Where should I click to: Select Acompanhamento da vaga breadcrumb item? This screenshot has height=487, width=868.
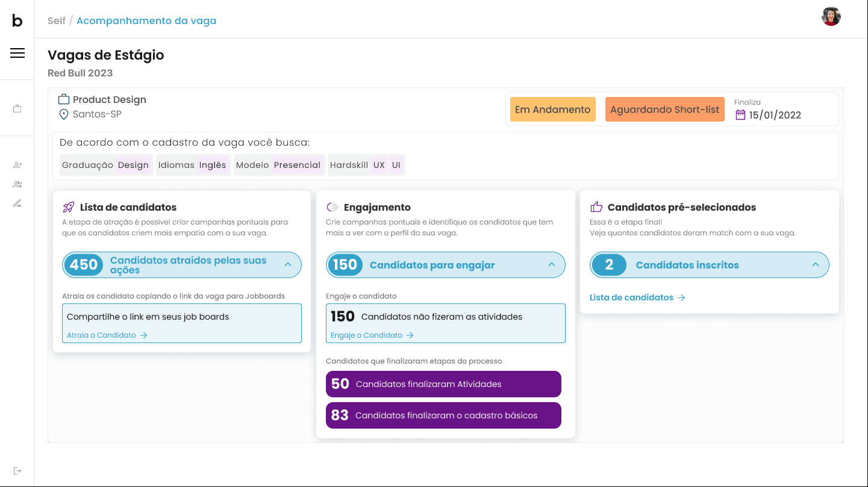146,21
